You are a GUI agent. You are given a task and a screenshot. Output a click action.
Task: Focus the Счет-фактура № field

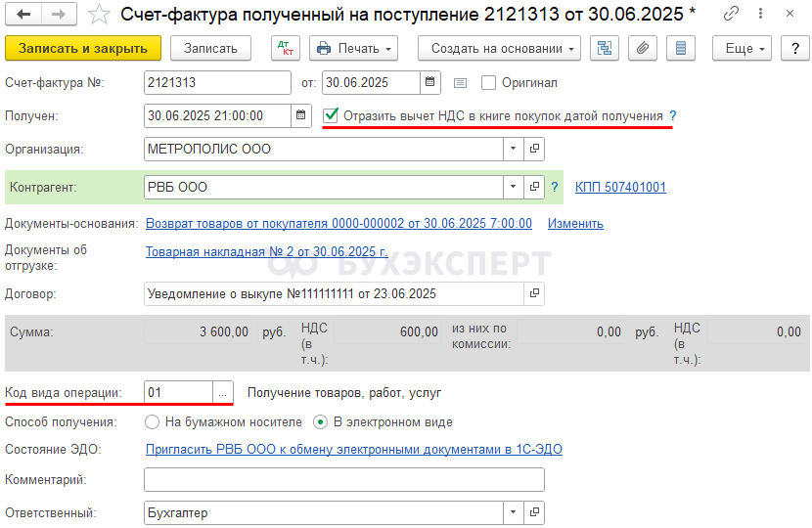(217, 82)
